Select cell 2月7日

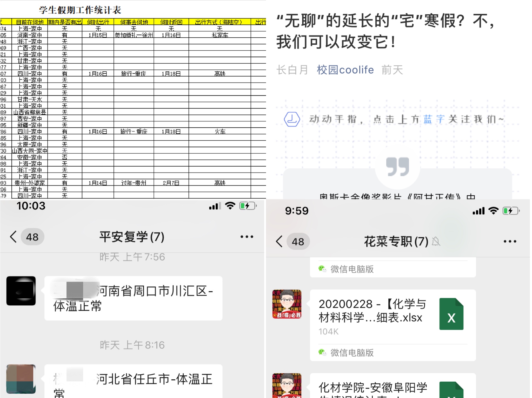coord(171,183)
